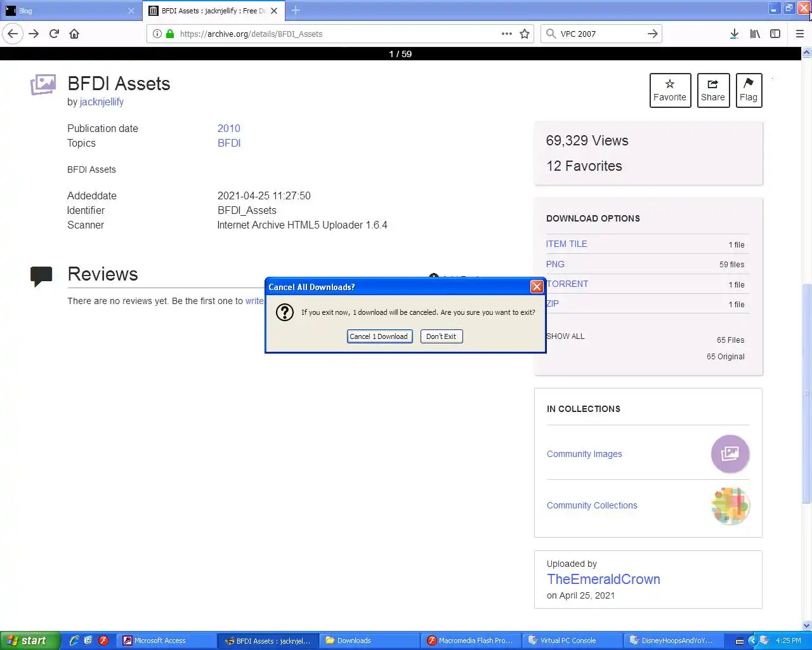812x650 pixels.
Task: Click the Reviews speech bubble icon
Action: (41, 276)
